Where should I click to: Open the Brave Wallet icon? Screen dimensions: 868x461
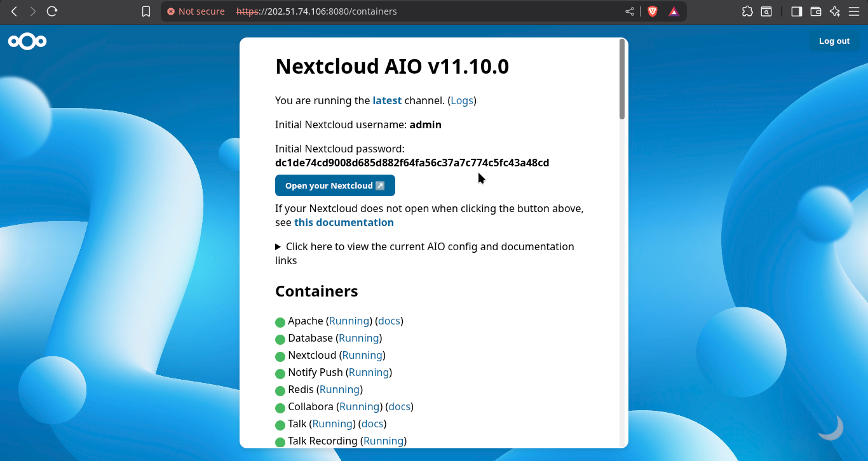(816, 11)
